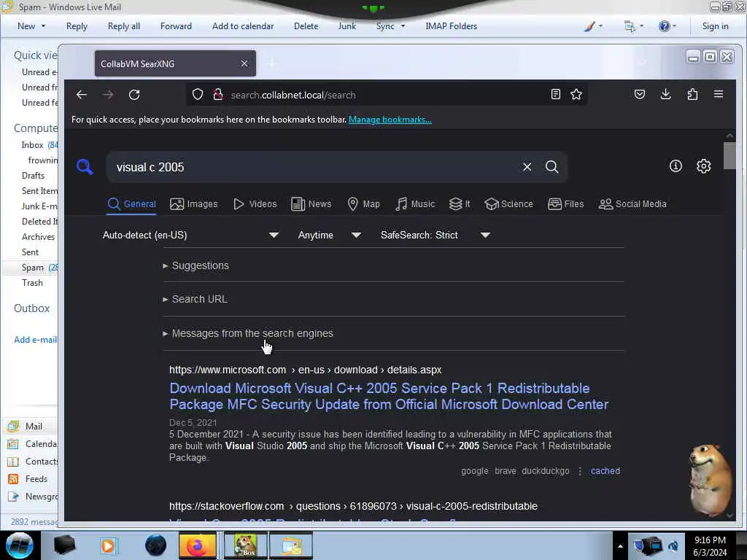
Task: Open the extensions puzzle icon
Action: point(692,94)
